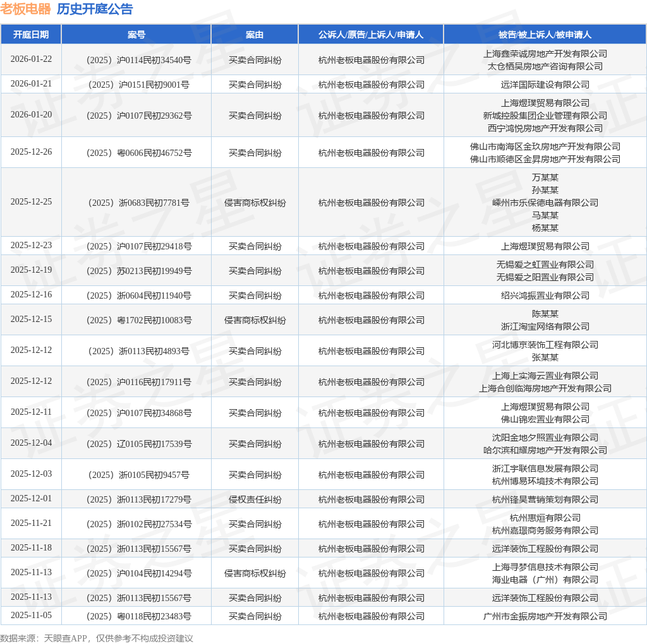The width and height of the screenshot is (647, 644).
Task: Select case number 浙0683民初7781号
Action: pos(138,203)
